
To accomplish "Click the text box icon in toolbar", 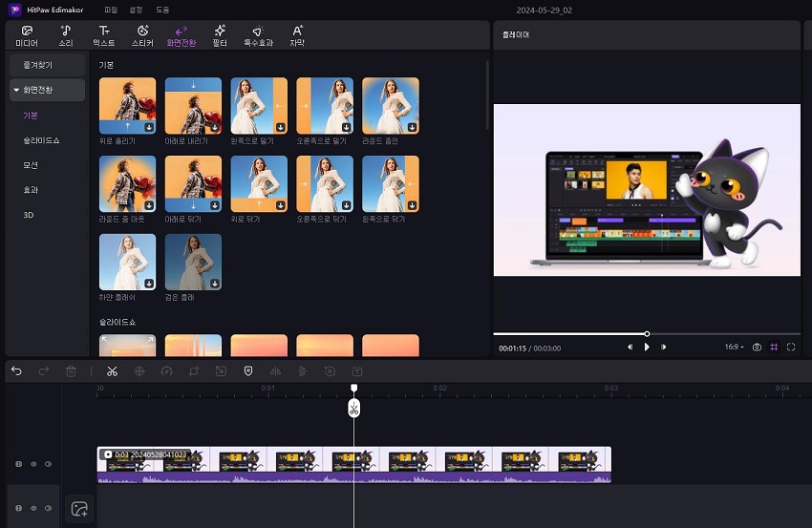I will pyautogui.click(x=357, y=371).
